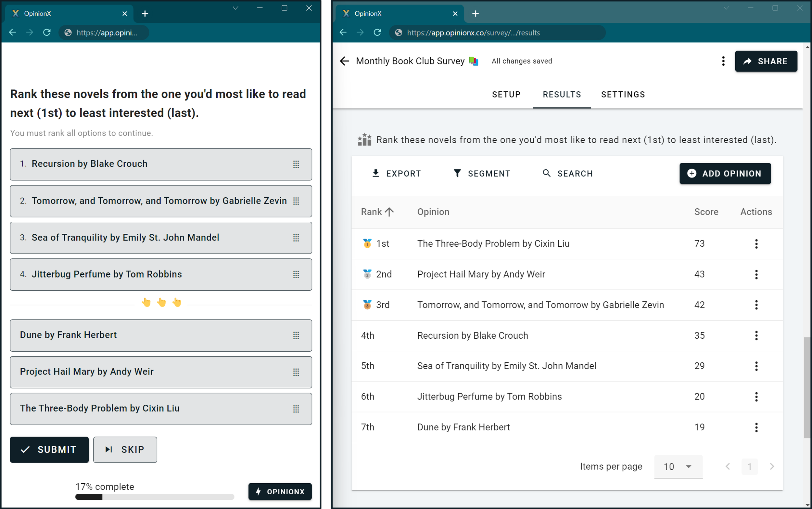Open actions menu for The Three-Body Problem row

pyautogui.click(x=756, y=244)
